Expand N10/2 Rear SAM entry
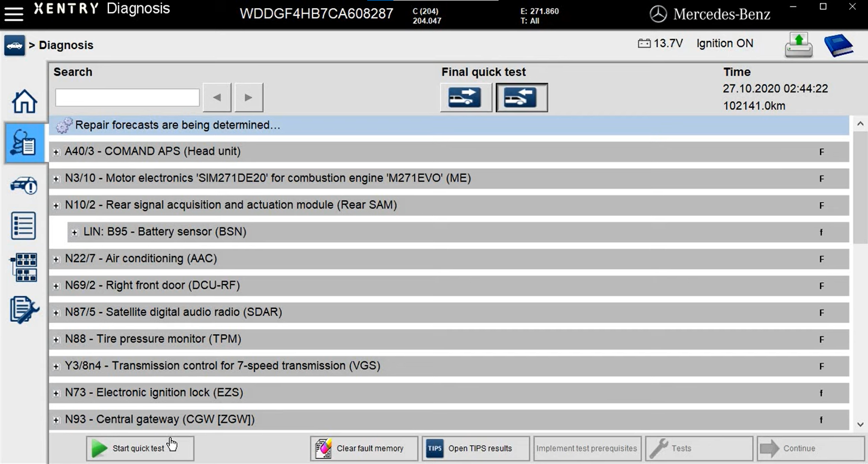The width and height of the screenshot is (868, 464). (56, 205)
